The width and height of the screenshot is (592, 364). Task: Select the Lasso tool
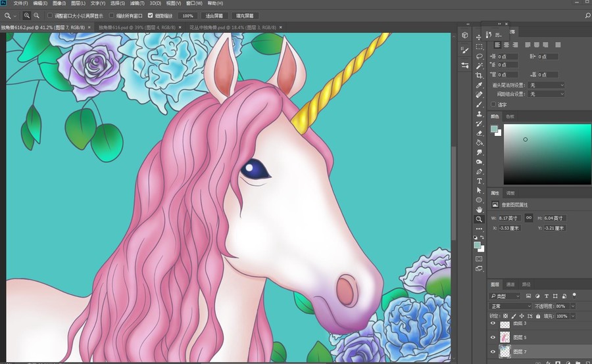pos(479,57)
